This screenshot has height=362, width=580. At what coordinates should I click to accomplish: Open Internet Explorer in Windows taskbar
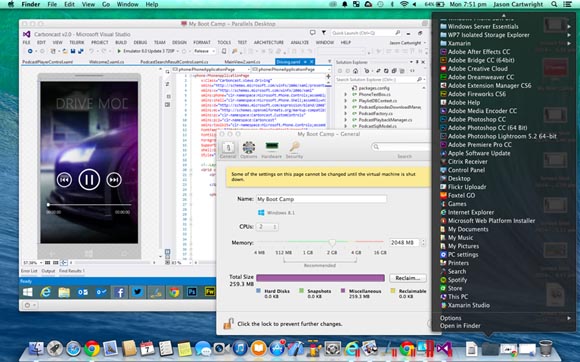(45, 292)
